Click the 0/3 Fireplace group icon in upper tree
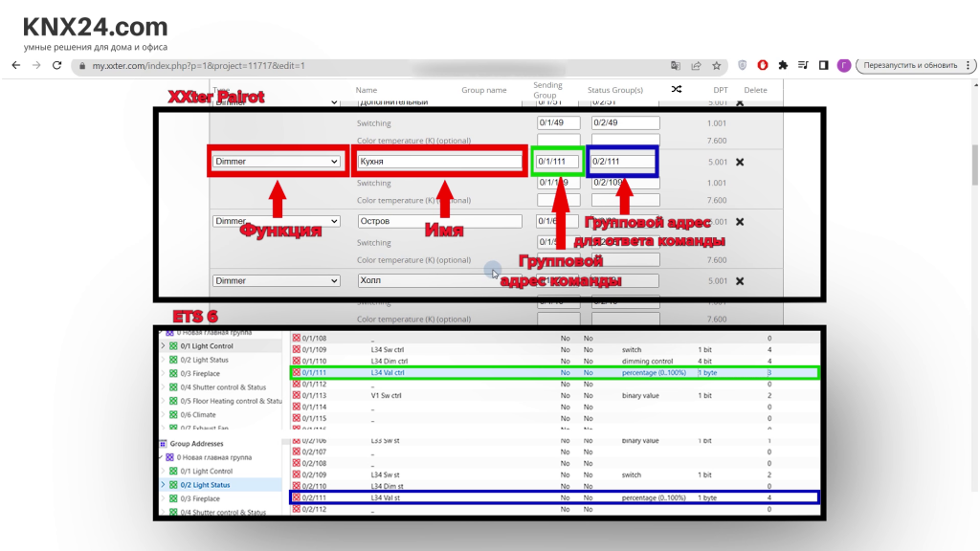Viewport: 980px width, 551px height. click(174, 373)
